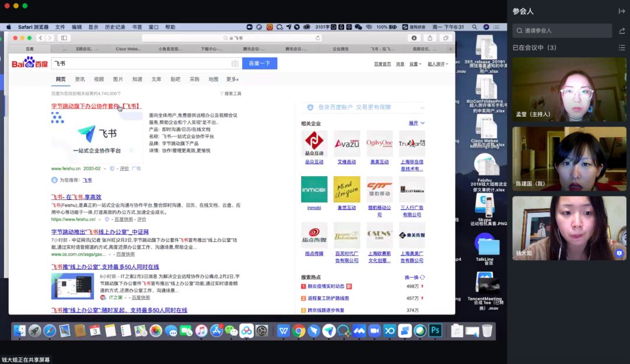The image size is (630, 364).
Task: Open System Preferences gear in Dock
Action: tap(261, 331)
